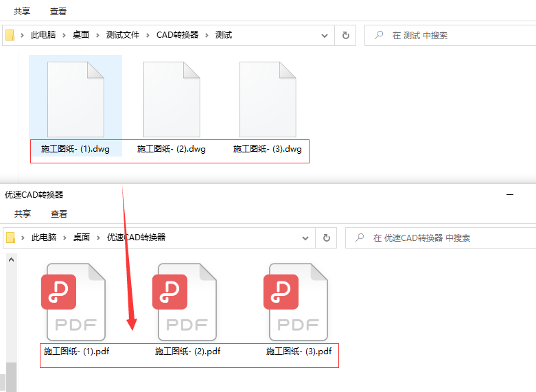
Task: Expand chevron before 此电脑 in lower path
Action: coord(23,238)
